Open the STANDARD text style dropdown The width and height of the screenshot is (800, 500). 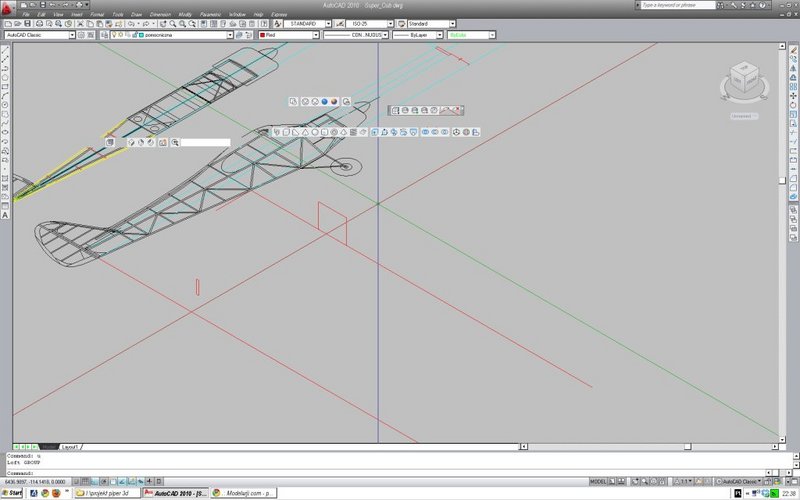328,23
